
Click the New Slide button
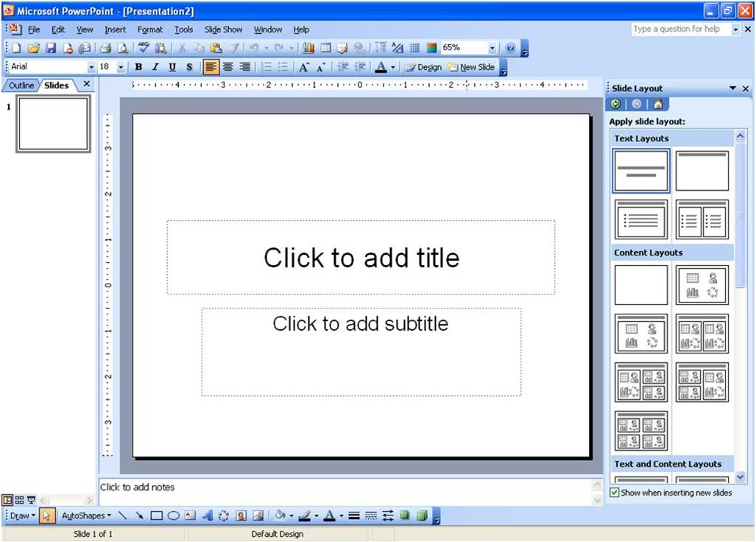471,67
